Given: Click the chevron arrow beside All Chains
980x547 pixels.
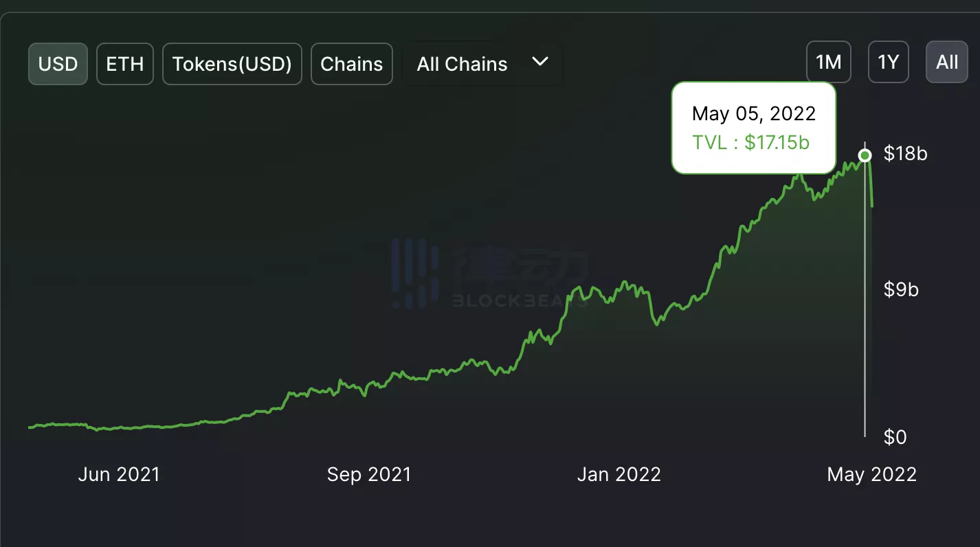Looking at the screenshot, I should point(540,62).
